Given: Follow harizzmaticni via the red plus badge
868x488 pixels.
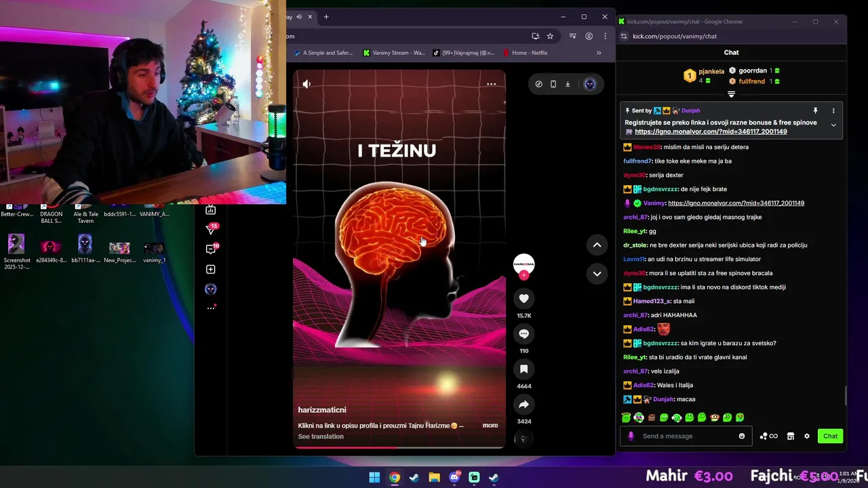Looking at the screenshot, I should coord(524,275).
